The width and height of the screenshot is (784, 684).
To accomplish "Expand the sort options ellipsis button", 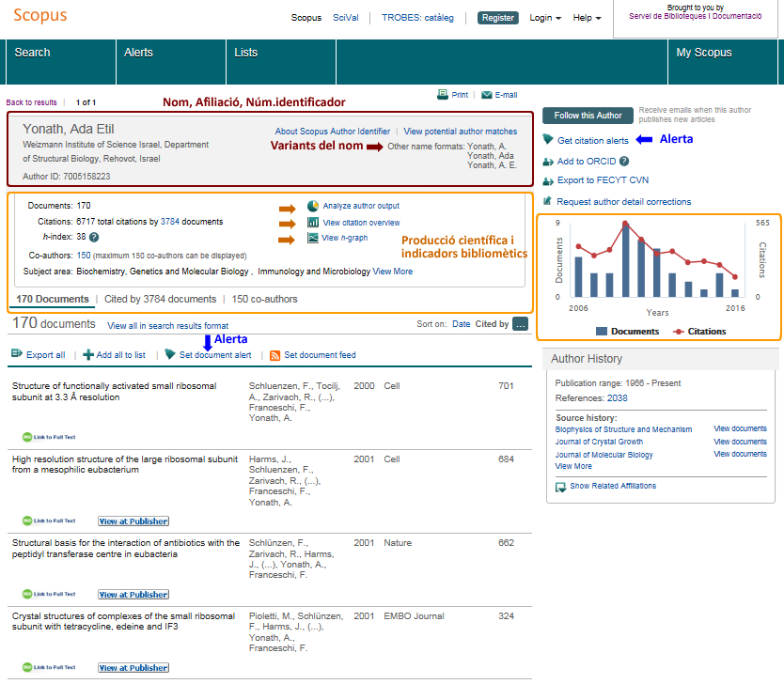I will click(x=520, y=324).
